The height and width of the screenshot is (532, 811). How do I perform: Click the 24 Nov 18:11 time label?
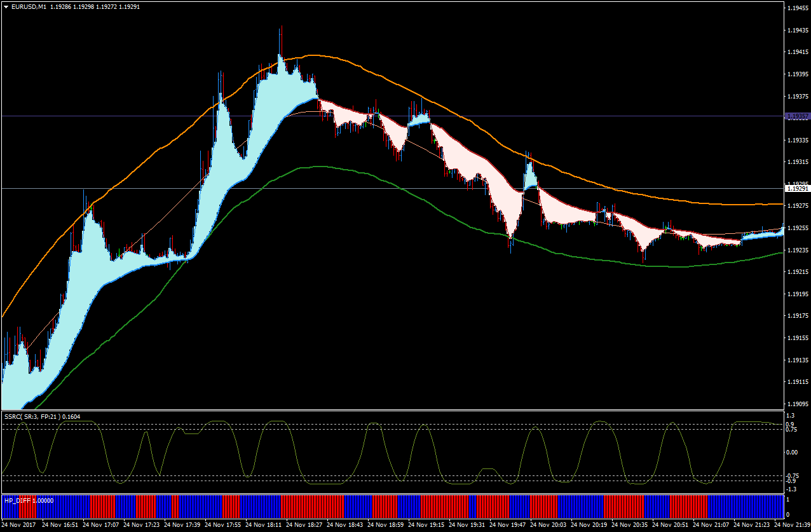coord(263,526)
